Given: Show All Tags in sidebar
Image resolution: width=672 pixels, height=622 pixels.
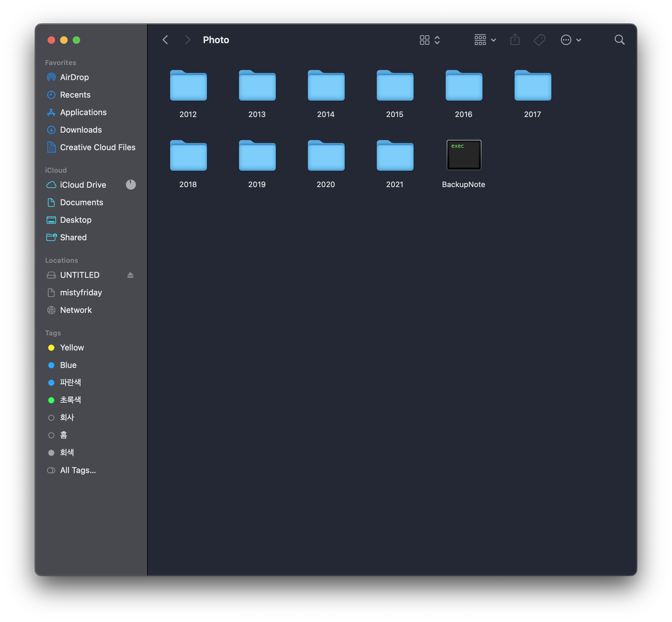Looking at the screenshot, I should [x=77, y=470].
